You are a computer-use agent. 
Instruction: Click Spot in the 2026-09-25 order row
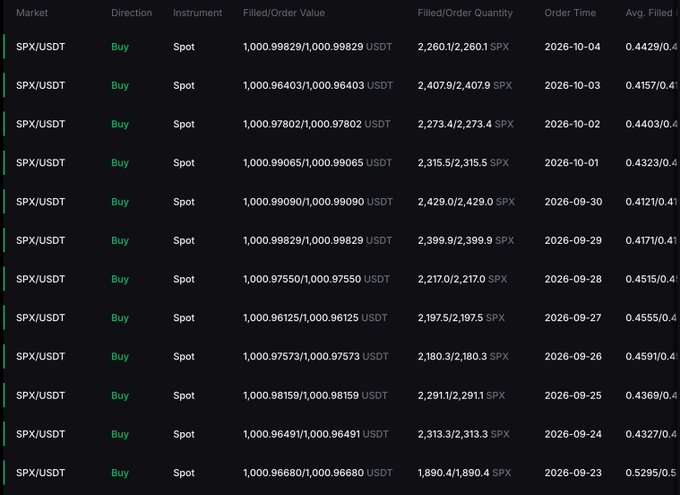click(184, 395)
